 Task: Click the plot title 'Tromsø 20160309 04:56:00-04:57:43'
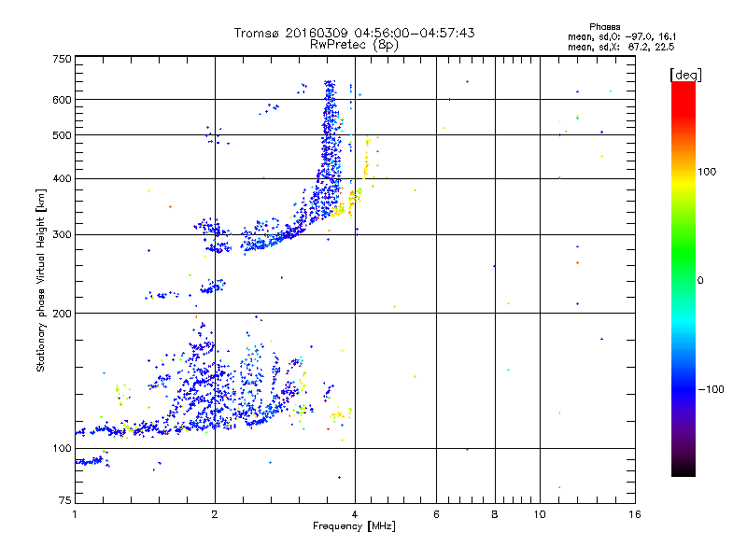[x=354, y=33]
